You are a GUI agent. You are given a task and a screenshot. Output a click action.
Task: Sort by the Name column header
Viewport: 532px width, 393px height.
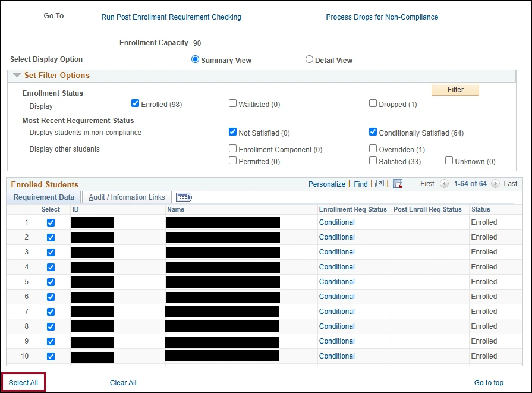click(175, 209)
